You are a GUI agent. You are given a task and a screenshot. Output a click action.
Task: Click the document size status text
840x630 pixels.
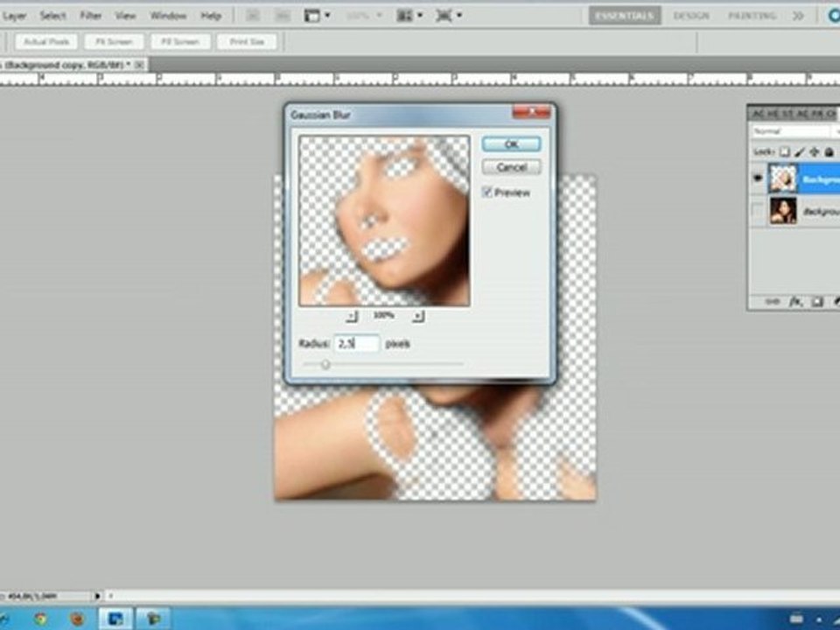[x=33, y=596]
